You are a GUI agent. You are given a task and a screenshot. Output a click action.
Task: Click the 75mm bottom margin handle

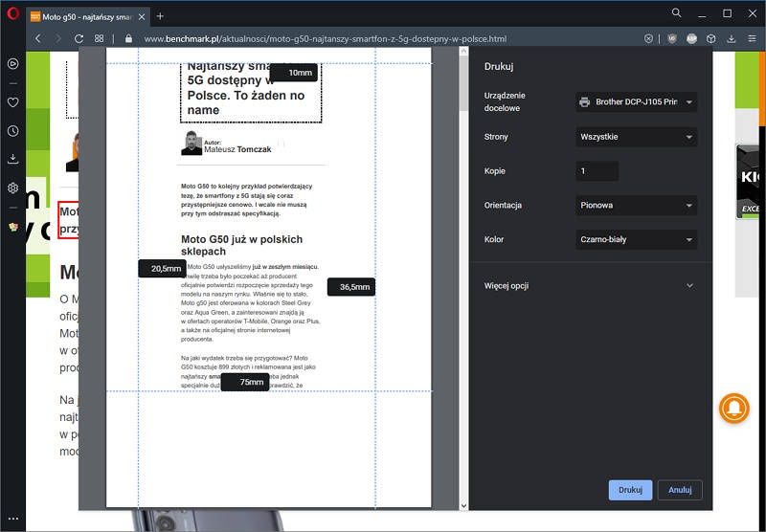245,382
